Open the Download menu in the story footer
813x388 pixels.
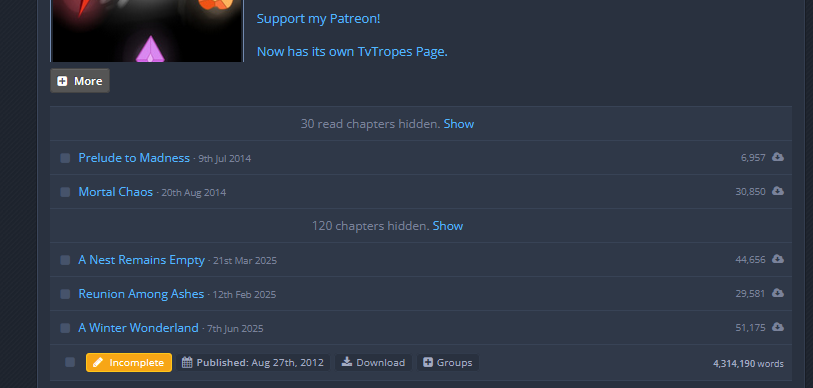(373, 363)
